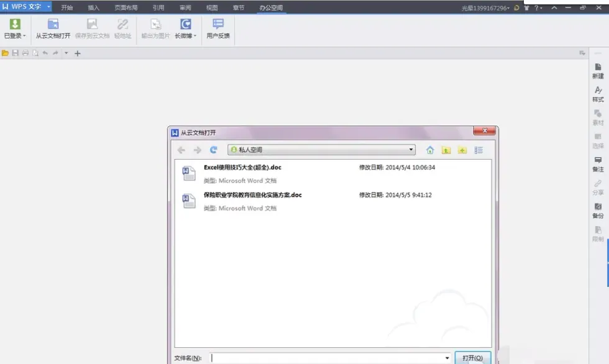Screen dimensions: 609x364
Task: Open 素材 in the right sidebar
Action: point(598,117)
